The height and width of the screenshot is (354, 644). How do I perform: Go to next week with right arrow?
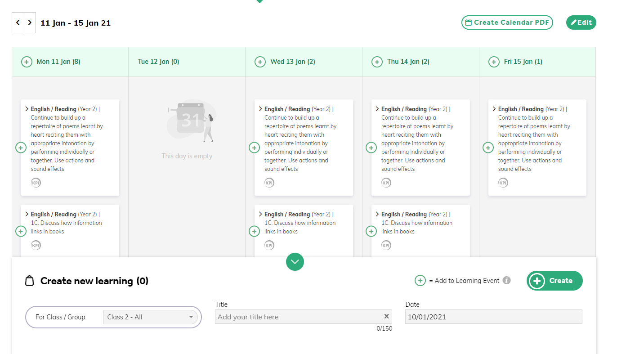coord(30,22)
